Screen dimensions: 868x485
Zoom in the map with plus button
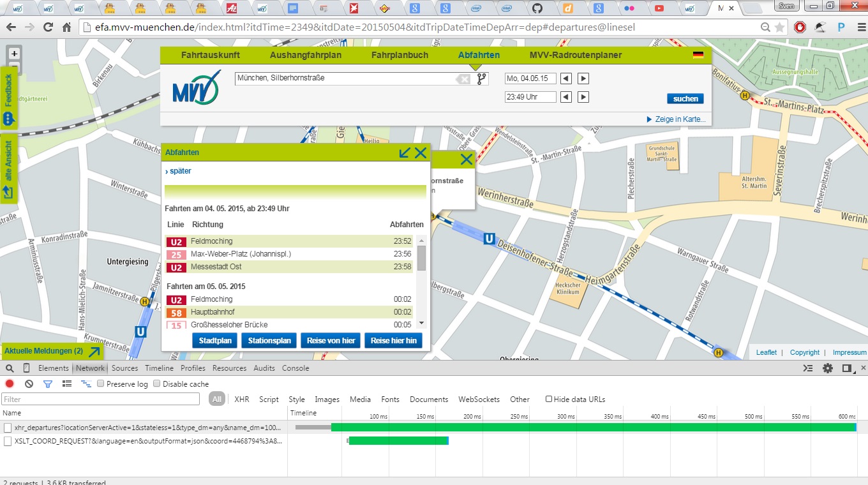14,54
